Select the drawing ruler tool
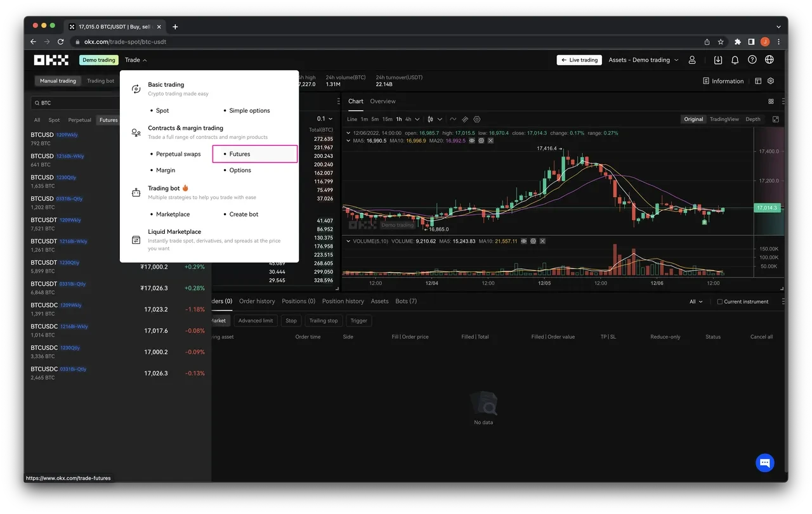Screen dimensions: 812x514 pyautogui.click(x=465, y=119)
